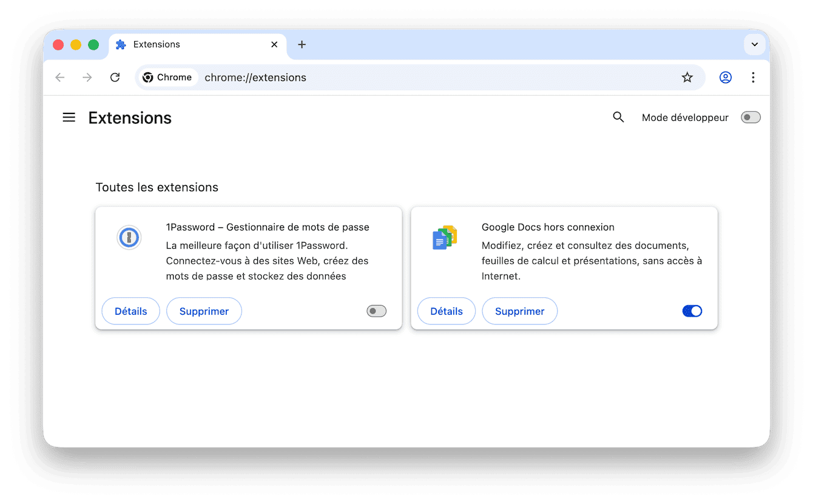The image size is (813, 504).
Task: Open a new tab with the plus button
Action: tap(302, 44)
